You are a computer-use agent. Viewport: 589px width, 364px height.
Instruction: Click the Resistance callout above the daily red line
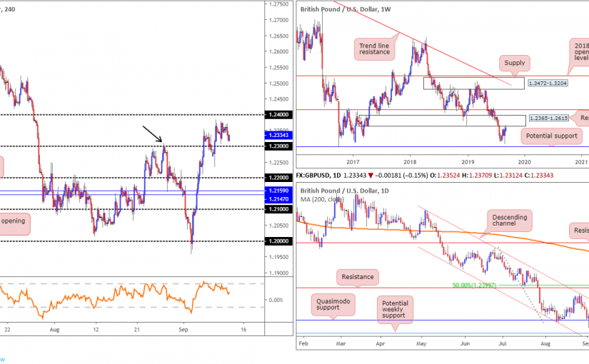(358, 274)
